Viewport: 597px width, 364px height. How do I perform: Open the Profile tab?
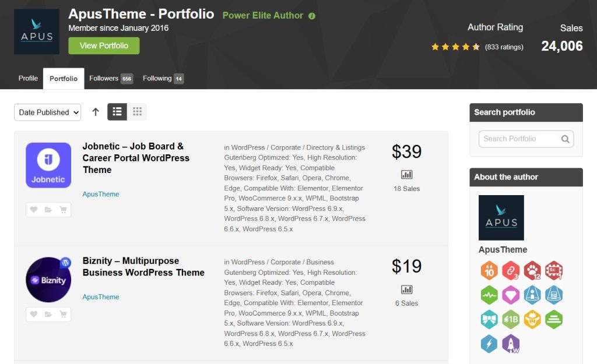coord(28,79)
